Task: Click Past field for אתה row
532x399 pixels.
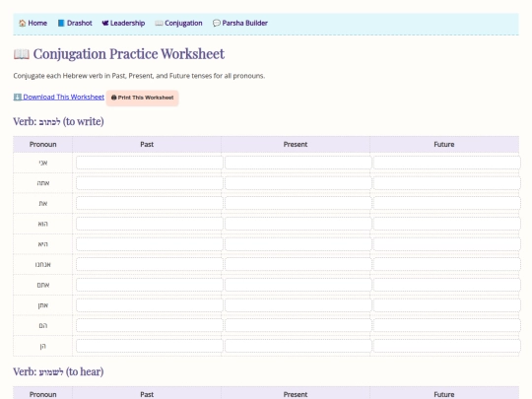Action: (x=150, y=183)
